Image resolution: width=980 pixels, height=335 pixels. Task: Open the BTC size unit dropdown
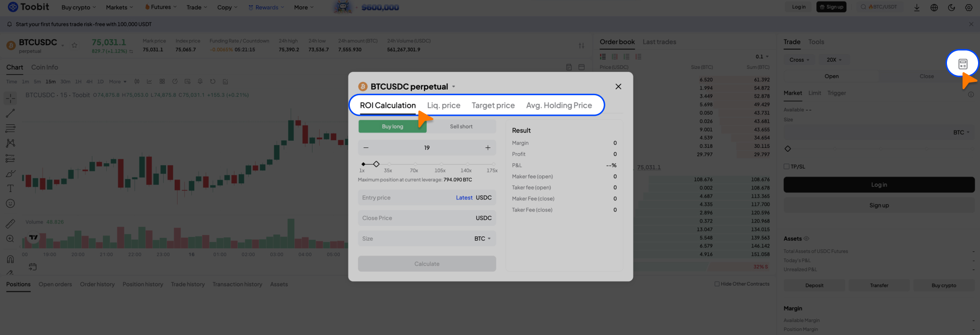point(482,238)
